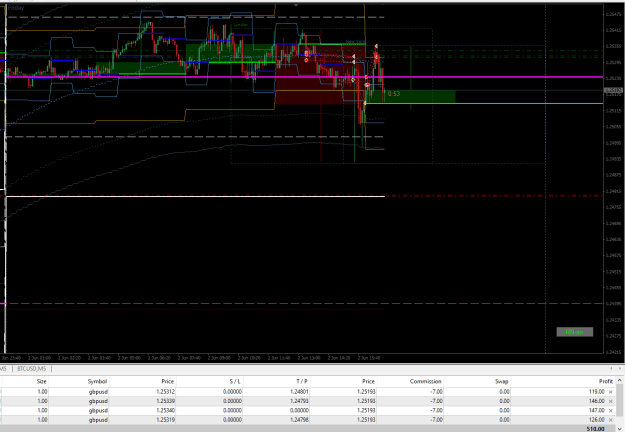Close the gbpusd trade with 126.00 profit

click(610, 420)
